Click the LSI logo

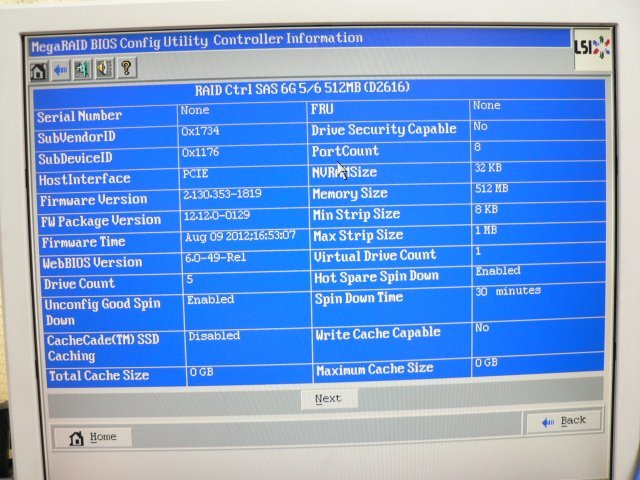(592, 48)
